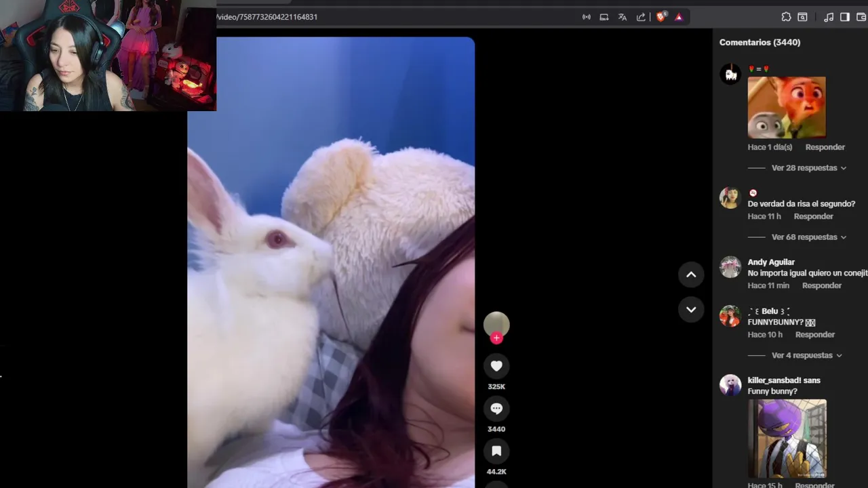Expand 'Ver 4 respuestas' replies

click(x=806, y=355)
